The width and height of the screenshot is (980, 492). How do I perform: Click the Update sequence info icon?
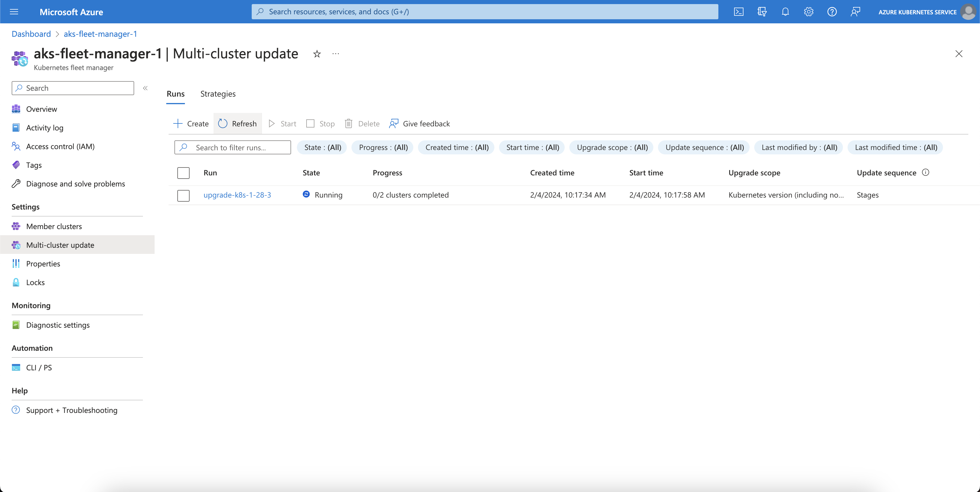click(925, 172)
